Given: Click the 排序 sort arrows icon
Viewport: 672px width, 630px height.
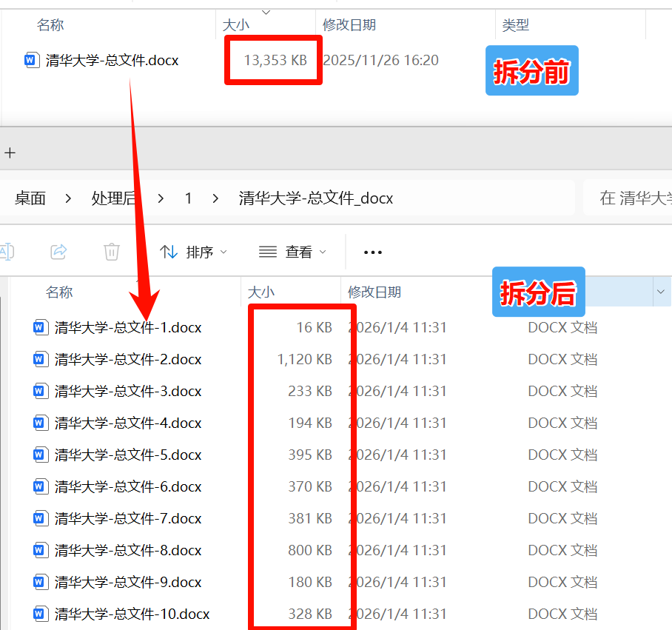Looking at the screenshot, I should 167,252.
